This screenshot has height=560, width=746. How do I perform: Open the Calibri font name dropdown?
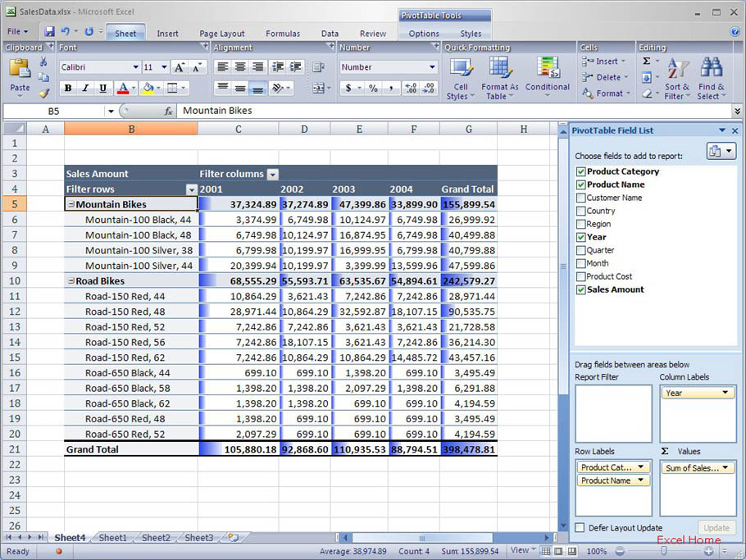pos(136,67)
